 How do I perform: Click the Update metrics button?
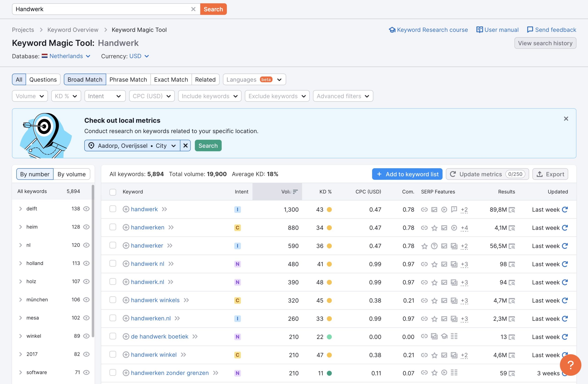click(x=487, y=174)
